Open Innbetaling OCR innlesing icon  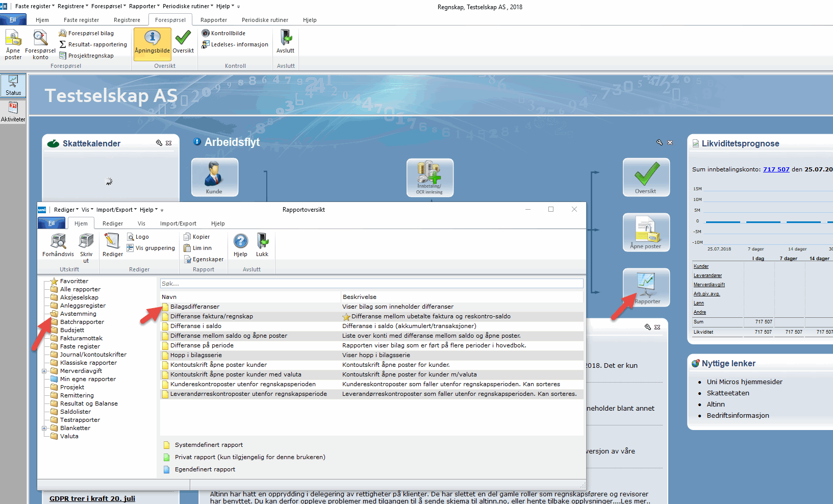430,178
